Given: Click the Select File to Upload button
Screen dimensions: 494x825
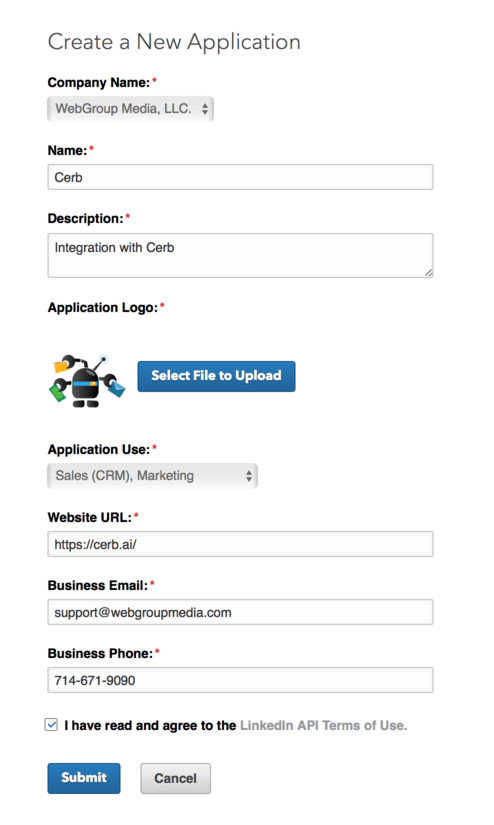Looking at the screenshot, I should coord(216,376).
